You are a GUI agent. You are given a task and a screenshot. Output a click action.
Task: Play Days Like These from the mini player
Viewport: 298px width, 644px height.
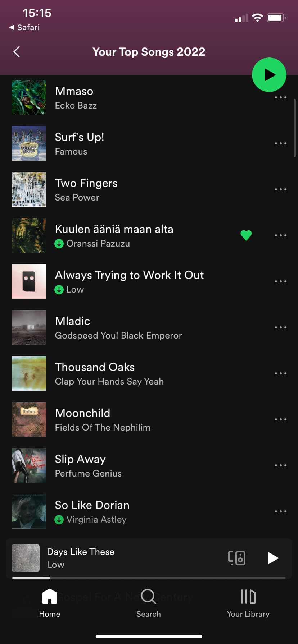[x=273, y=558]
